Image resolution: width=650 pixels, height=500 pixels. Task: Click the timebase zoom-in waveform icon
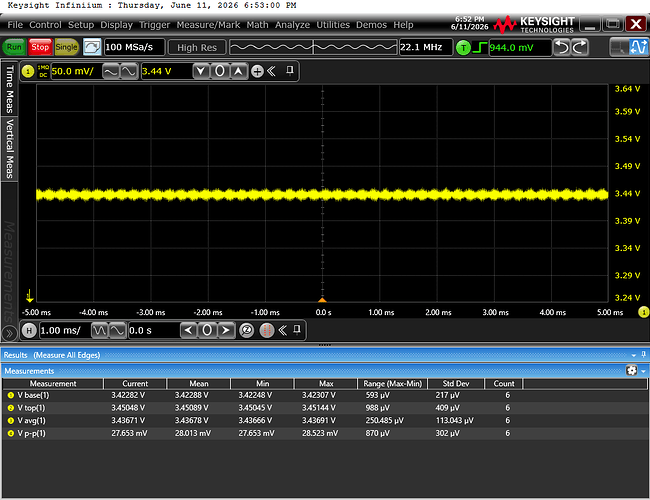tap(117, 330)
